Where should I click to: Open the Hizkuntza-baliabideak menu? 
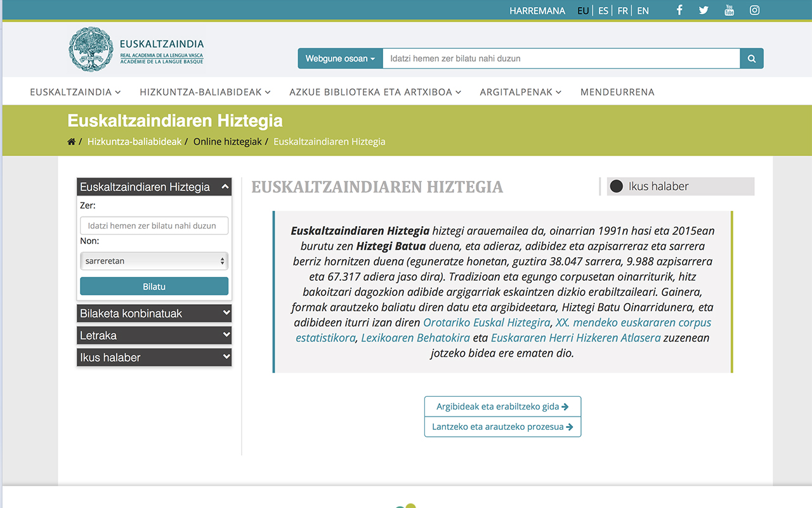pos(205,92)
